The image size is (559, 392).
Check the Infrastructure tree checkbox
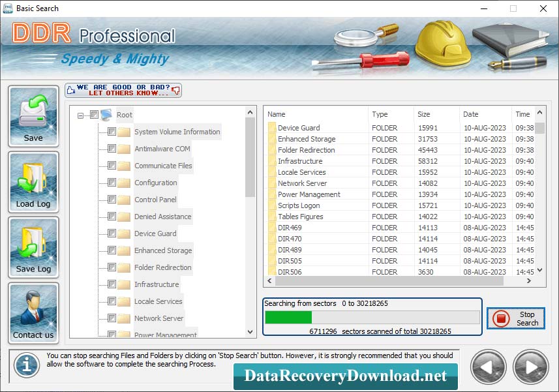tap(112, 284)
